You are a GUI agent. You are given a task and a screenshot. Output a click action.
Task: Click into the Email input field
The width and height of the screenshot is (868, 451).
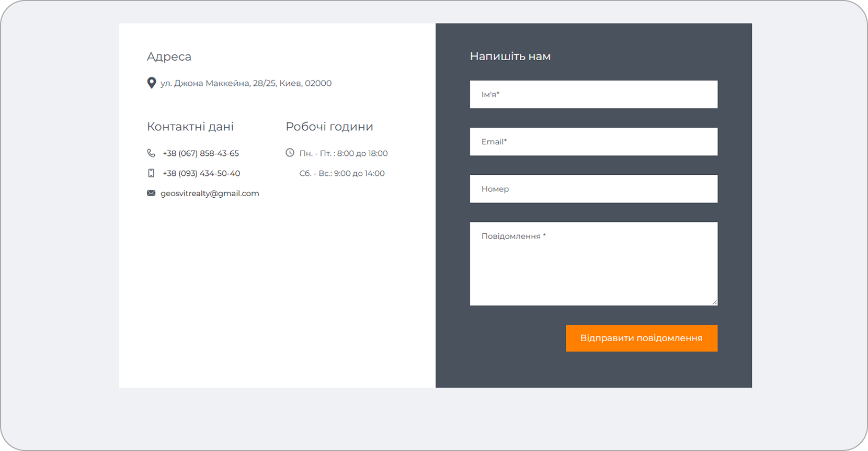pos(593,142)
